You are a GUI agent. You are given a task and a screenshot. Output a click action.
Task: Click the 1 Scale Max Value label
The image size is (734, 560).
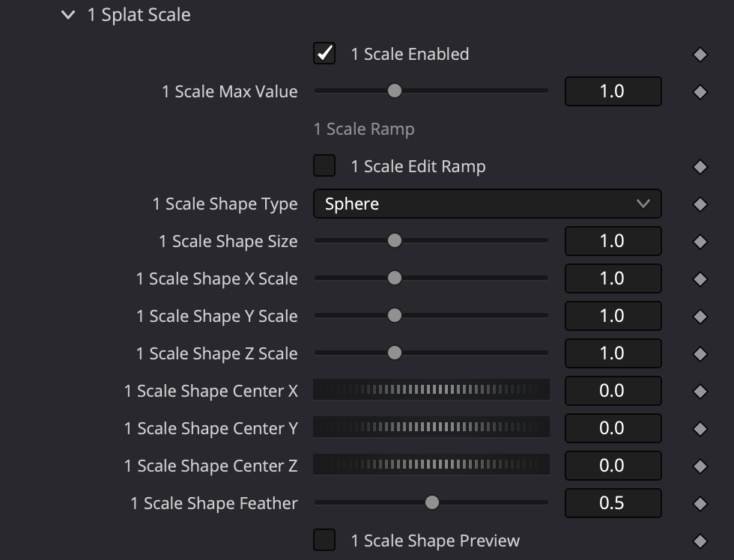point(229,91)
